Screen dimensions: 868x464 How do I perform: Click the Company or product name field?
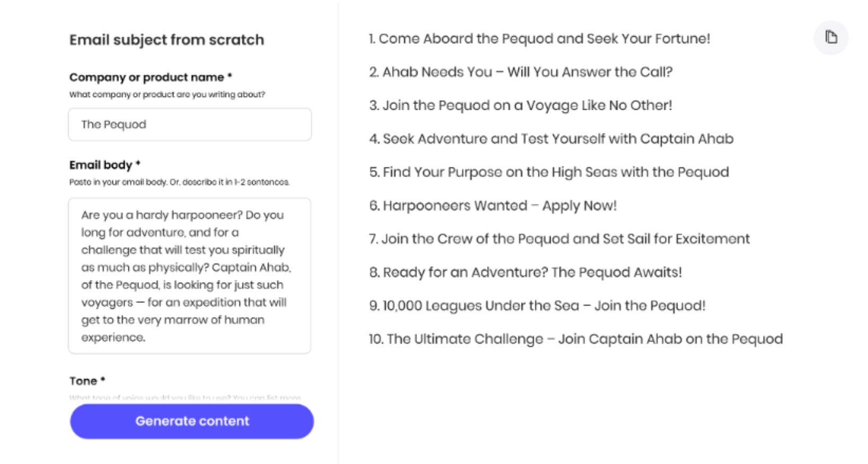pos(189,124)
